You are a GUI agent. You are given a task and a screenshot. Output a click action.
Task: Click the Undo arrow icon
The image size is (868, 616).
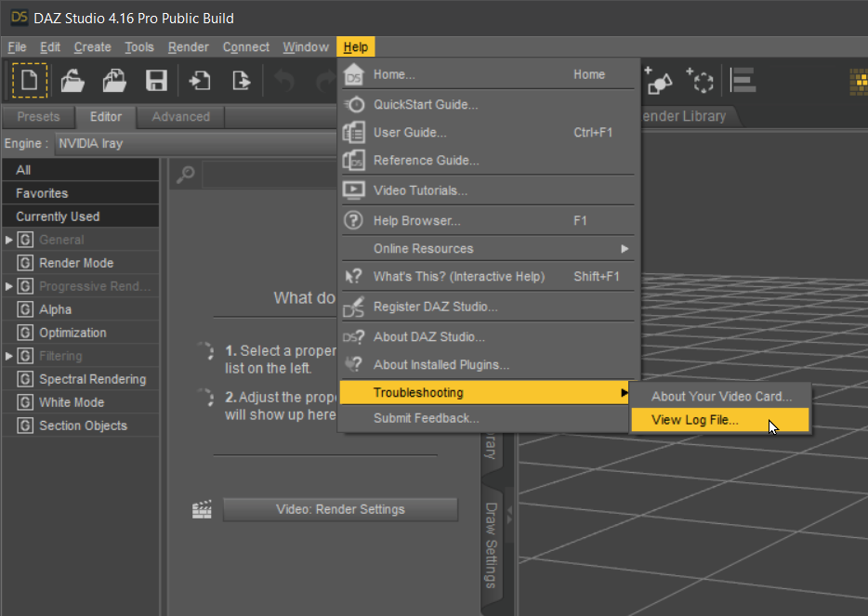[x=284, y=81]
